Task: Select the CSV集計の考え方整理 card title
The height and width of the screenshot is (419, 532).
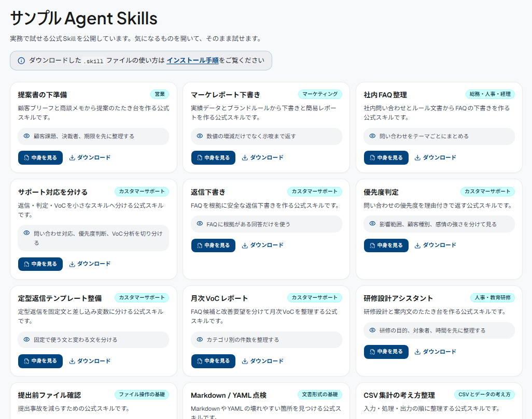Action: tap(399, 395)
